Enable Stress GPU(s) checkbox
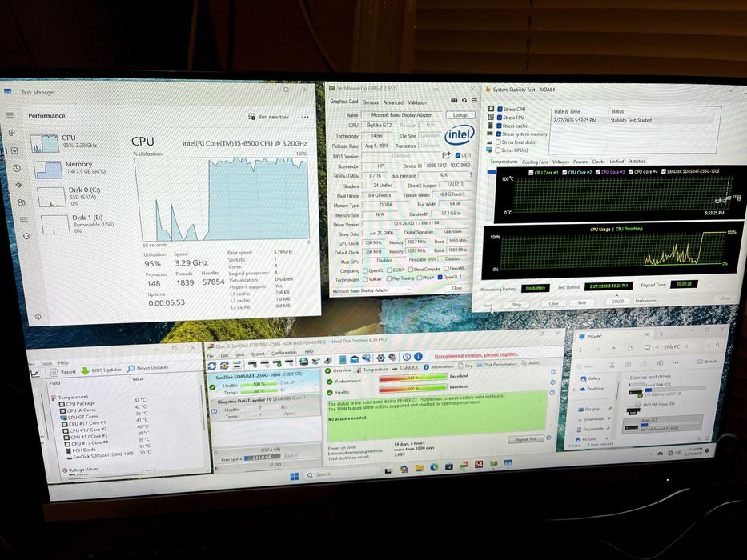Image resolution: width=747 pixels, height=560 pixels. 497,150
